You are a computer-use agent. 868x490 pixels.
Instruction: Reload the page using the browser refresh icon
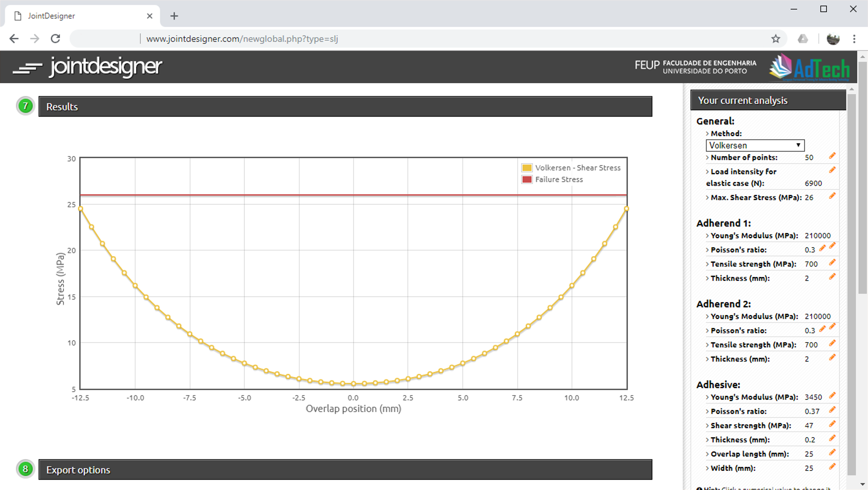[55, 39]
